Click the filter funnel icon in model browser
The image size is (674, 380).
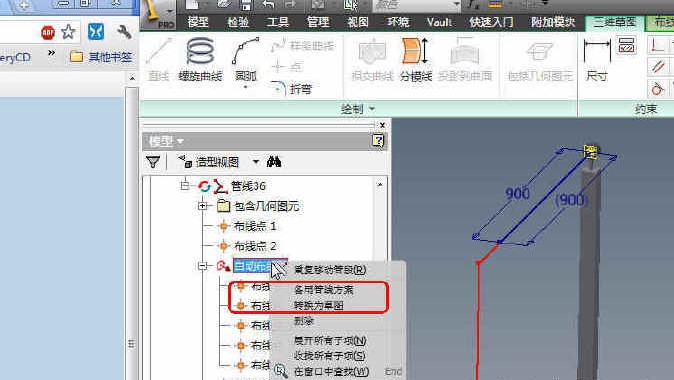153,162
